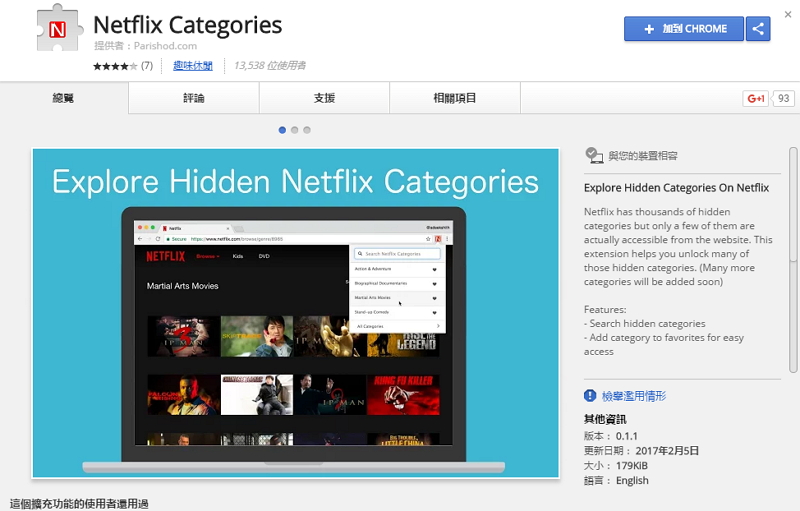Open the 趣味休閒 category link

click(x=191, y=66)
